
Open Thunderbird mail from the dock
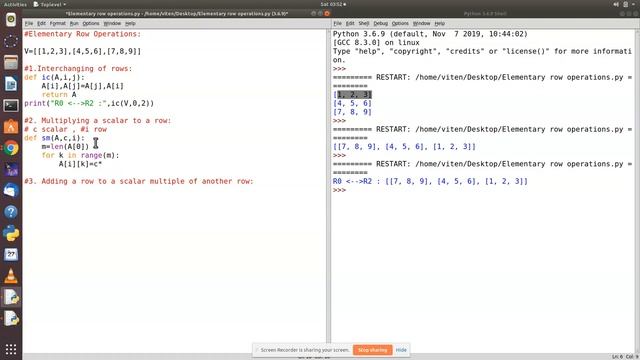[x=11, y=191]
